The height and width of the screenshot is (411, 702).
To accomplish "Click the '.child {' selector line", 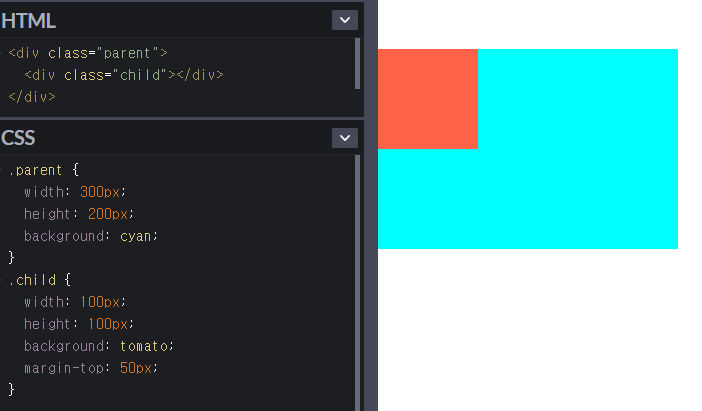I will point(39,280).
